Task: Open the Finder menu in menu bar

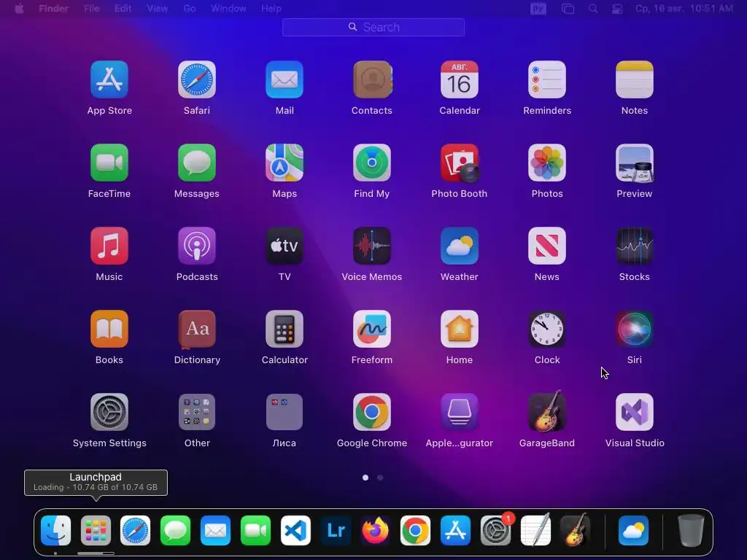Action: (54, 9)
